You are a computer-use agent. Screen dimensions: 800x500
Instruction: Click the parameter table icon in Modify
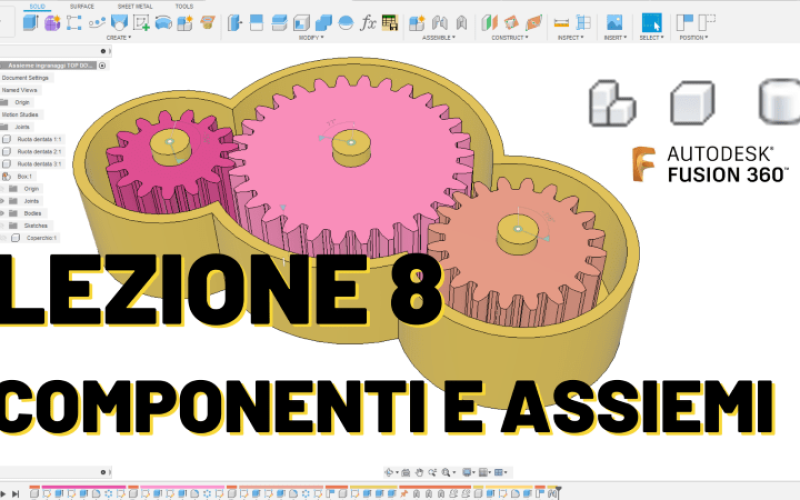coord(390,23)
